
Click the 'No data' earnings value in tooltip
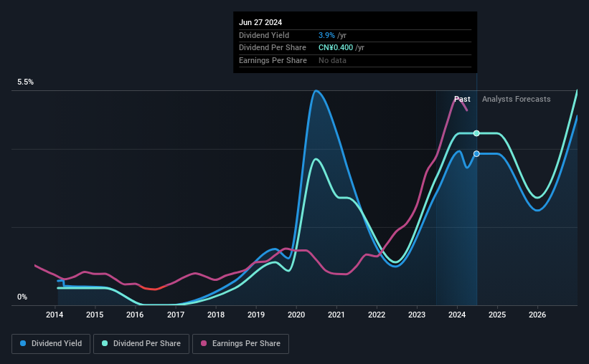point(332,60)
